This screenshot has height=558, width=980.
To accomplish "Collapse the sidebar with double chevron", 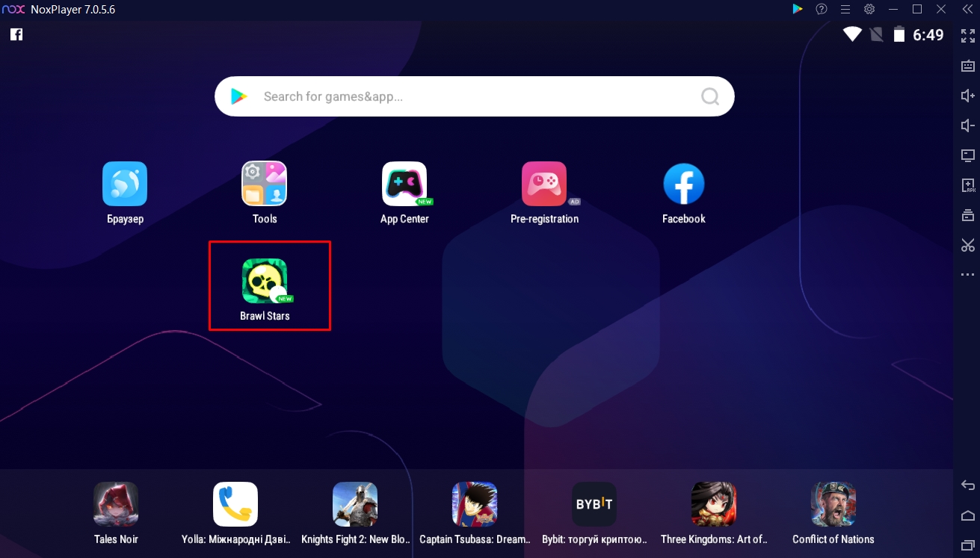I will pyautogui.click(x=967, y=10).
